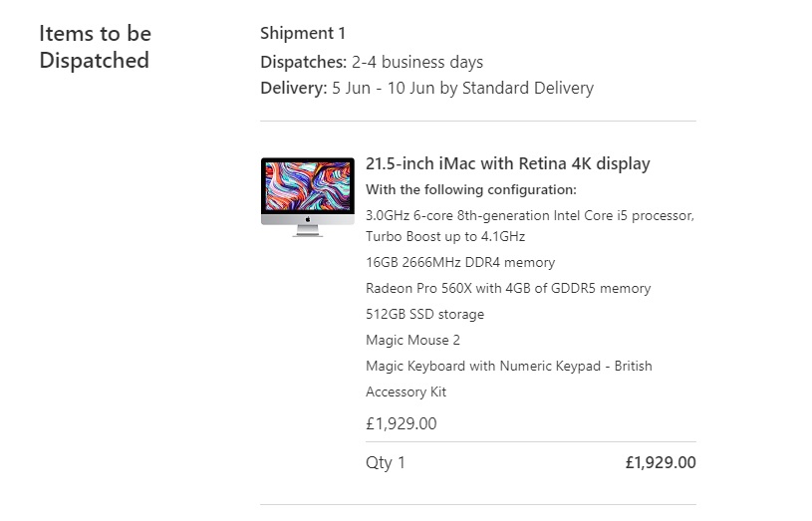Image resolution: width=812 pixels, height=521 pixels.
Task: Select the 512GB SSD storage line
Action: click(x=424, y=315)
